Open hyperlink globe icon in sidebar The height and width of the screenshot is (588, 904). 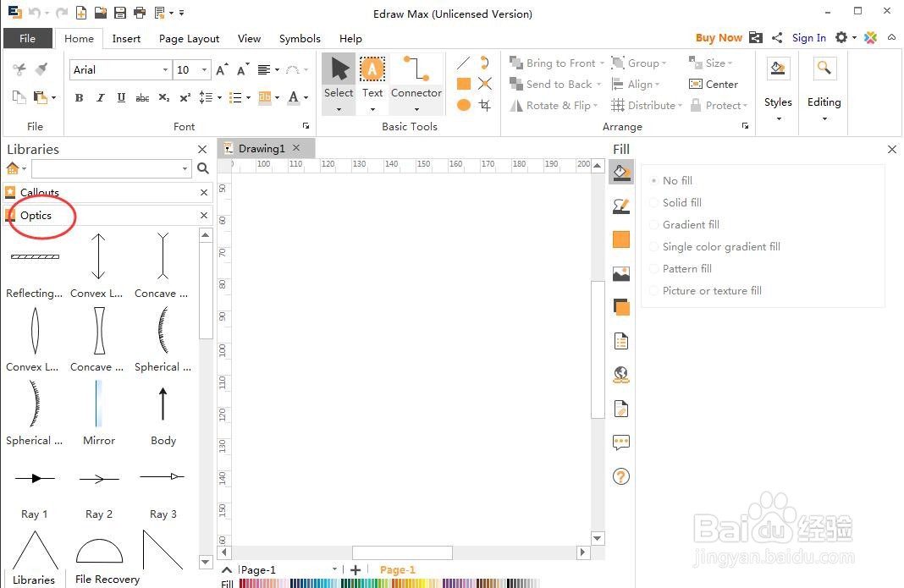click(621, 376)
